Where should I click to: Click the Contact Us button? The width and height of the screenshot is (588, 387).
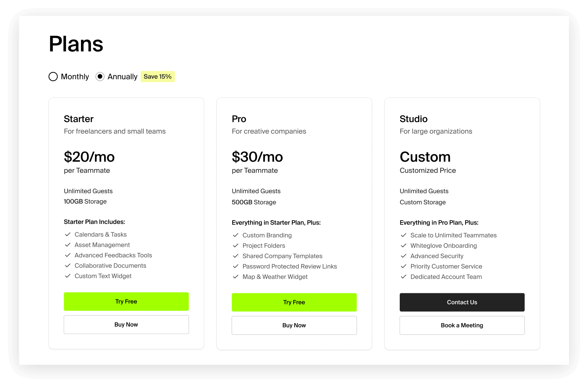[462, 302]
